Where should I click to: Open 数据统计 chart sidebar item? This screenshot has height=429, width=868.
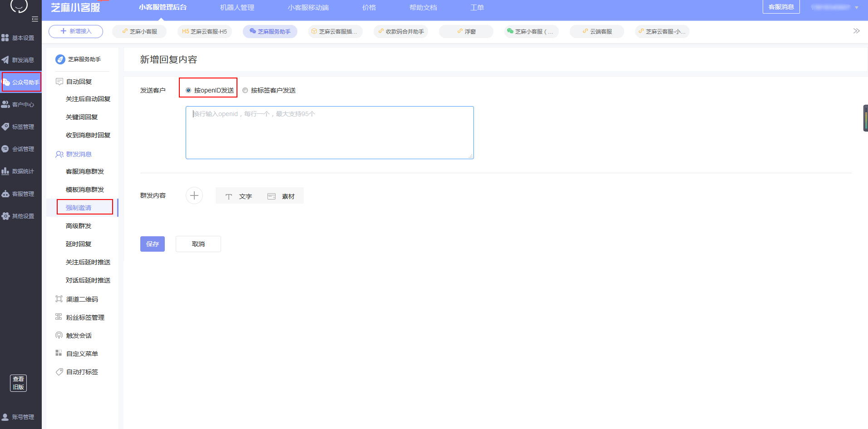coord(21,171)
